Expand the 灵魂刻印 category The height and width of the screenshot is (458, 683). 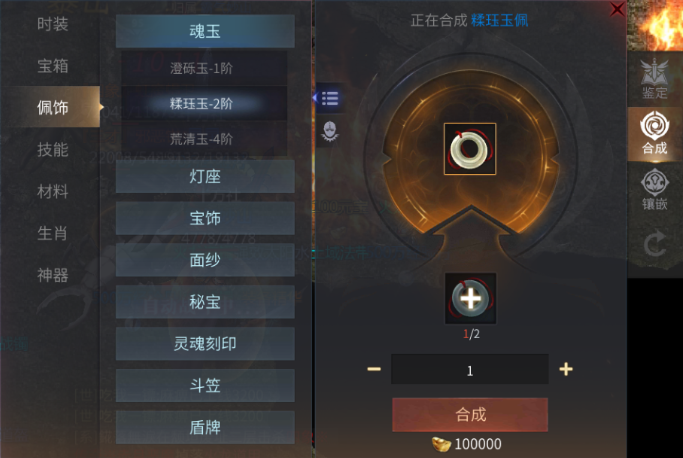pos(205,343)
